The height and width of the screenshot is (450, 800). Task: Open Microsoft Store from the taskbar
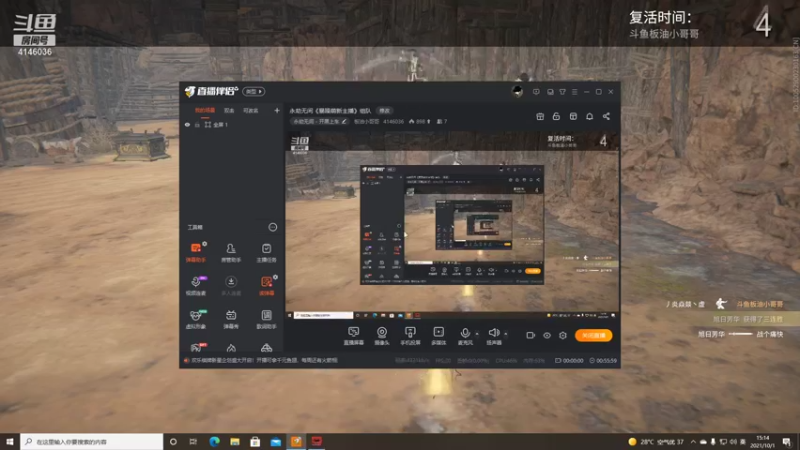[x=255, y=441]
